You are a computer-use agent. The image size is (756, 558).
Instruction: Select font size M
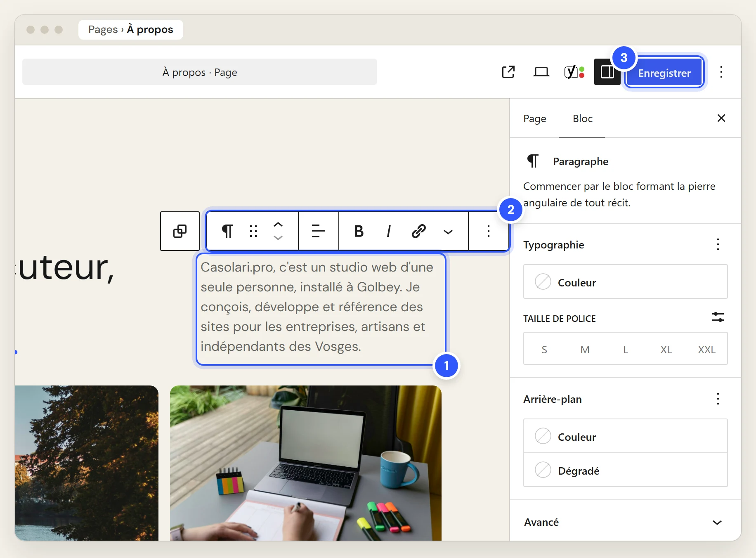pyautogui.click(x=585, y=349)
